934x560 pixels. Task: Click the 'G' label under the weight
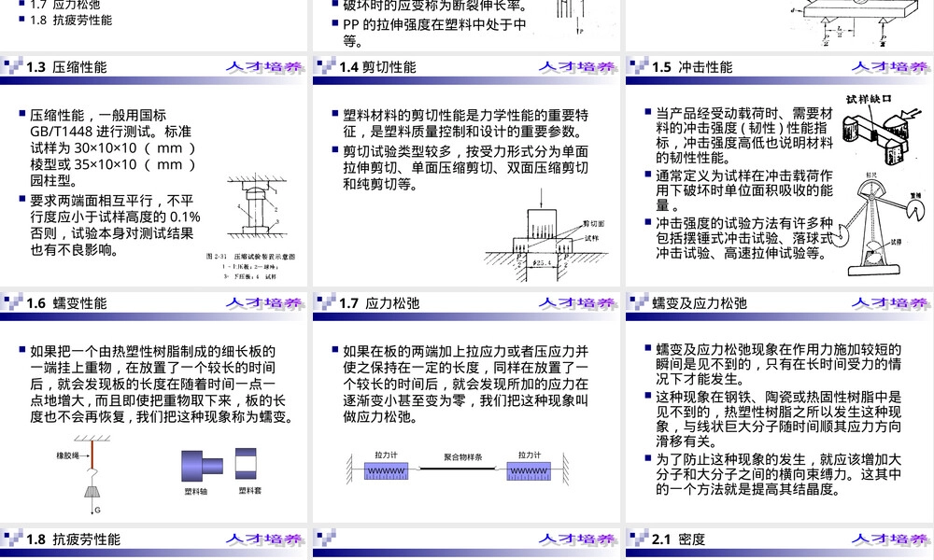(98, 510)
